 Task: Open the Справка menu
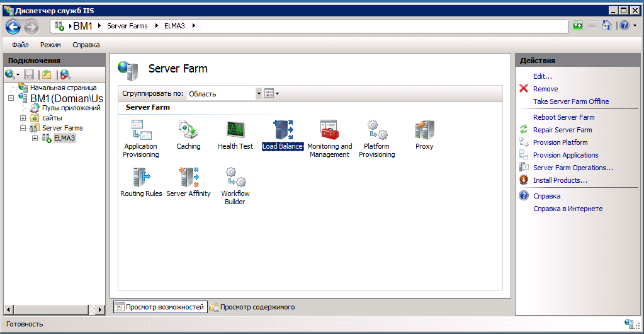(x=86, y=45)
